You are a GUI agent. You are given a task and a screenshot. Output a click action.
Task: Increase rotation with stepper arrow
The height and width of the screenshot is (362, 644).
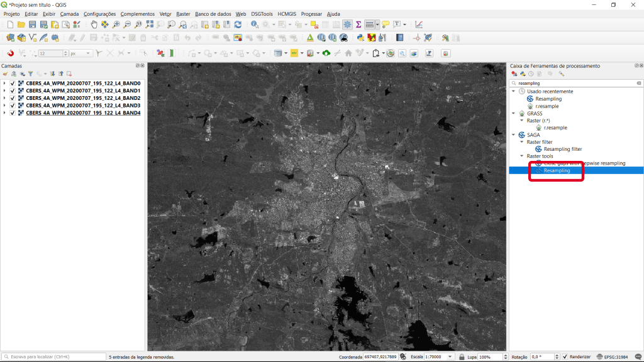pyautogui.click(x=557, y=356)
